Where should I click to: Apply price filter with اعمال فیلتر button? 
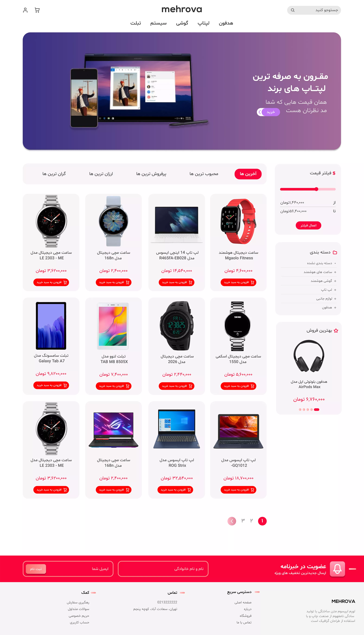(308, 225)
